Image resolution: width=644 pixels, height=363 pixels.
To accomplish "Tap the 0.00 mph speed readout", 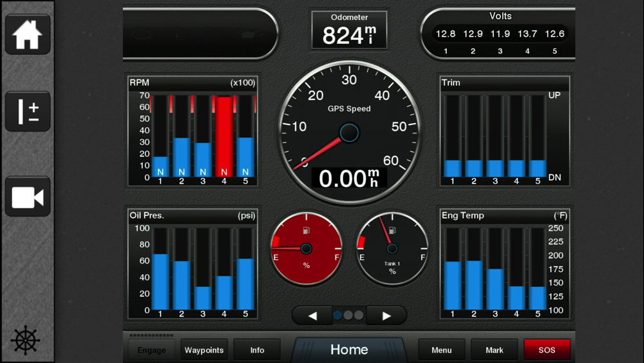I will tap(348, 179).
